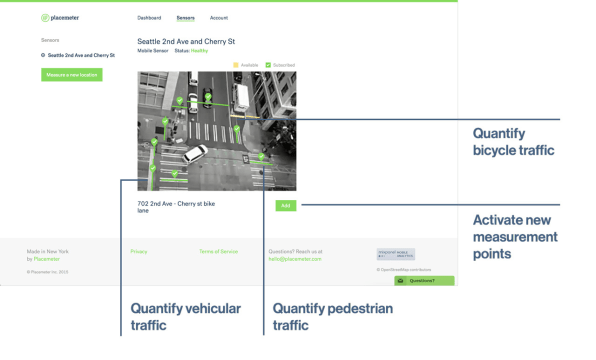Toggle the Available yellow legend box
This screenshot has width=596, height=360.
(x=236, y=65)
